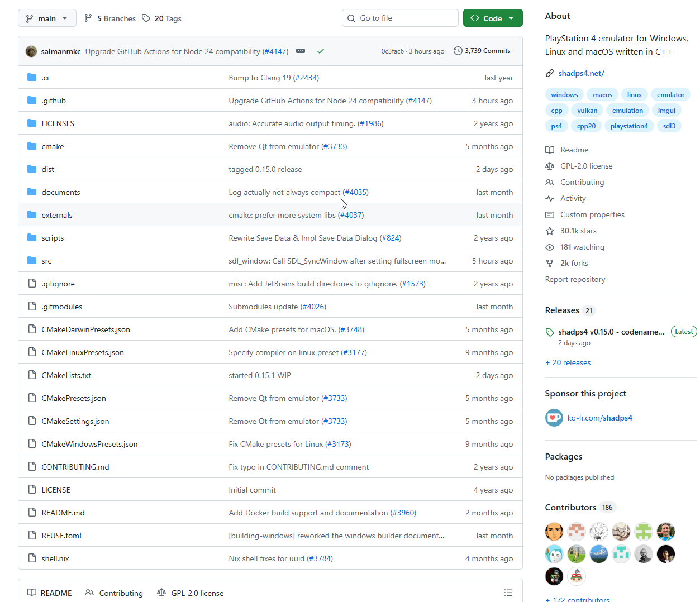Open shadps4 v0.15.0 latest release
700x602 pixels.
coord(611,332)
